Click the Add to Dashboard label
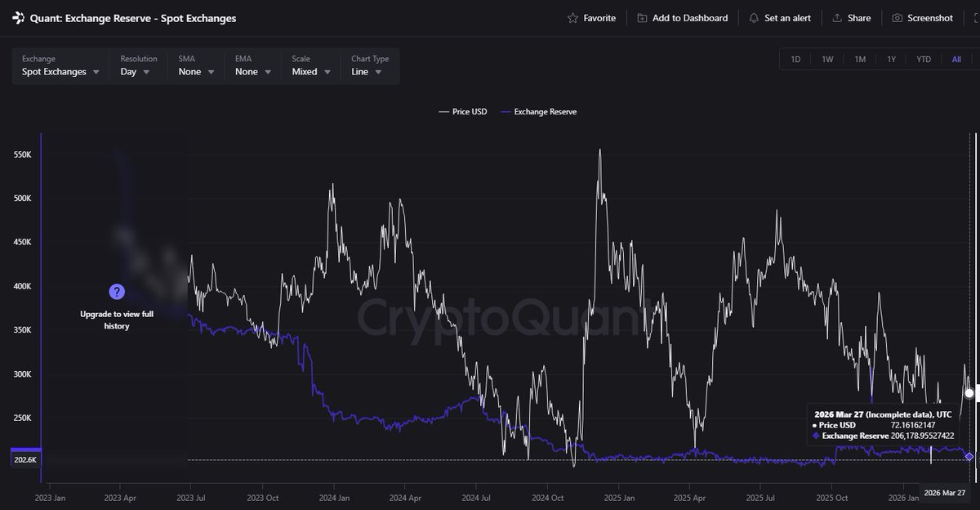 pyautogui.click(x=690, y=18)
